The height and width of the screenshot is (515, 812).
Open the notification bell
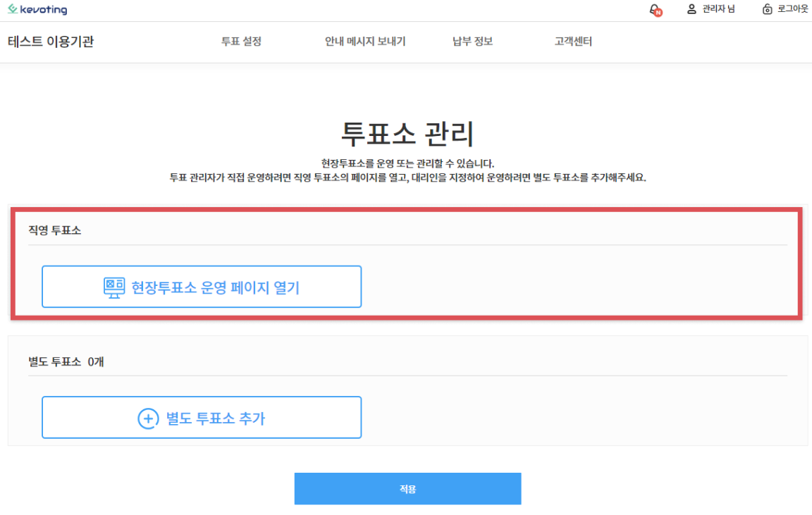tap(655, 10)
